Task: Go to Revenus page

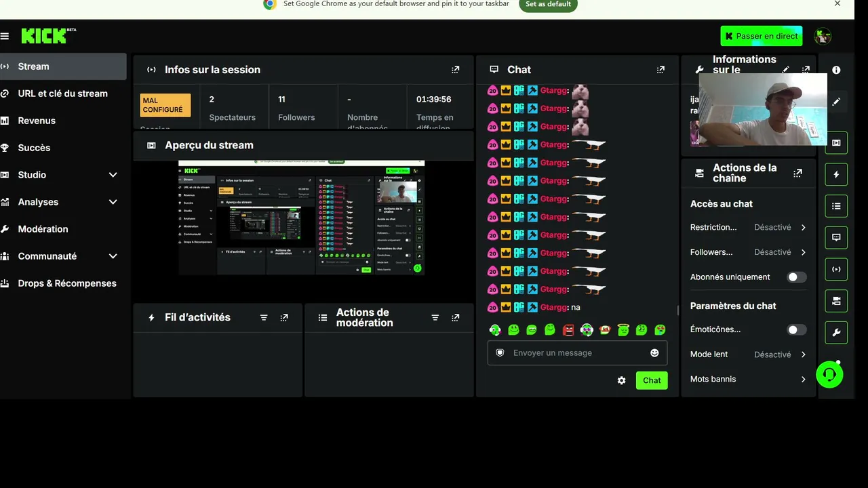Action: (x=63, y=121)
